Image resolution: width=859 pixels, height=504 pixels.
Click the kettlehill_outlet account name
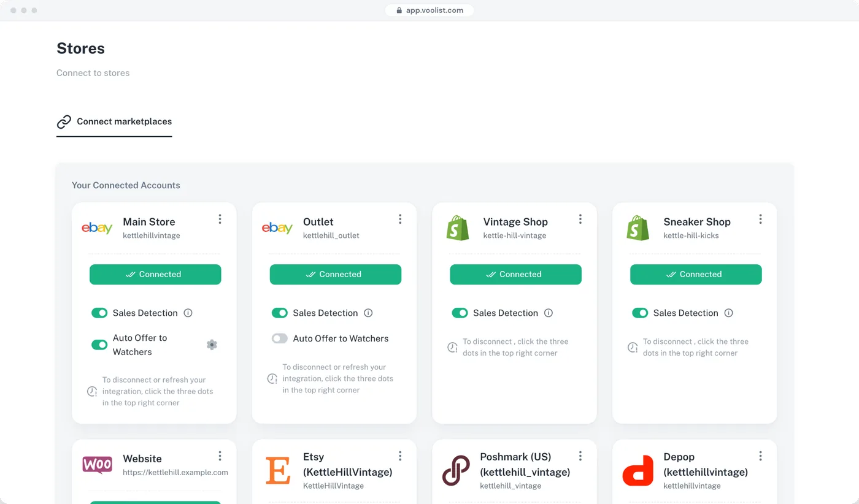coord(331,235)
